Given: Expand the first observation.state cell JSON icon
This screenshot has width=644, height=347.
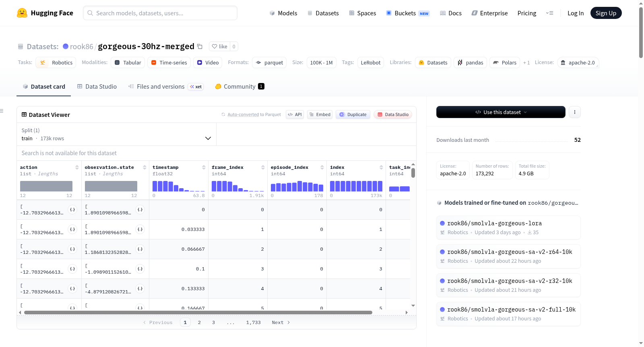Looking at the screenshot, I should (x=140, y=210).
